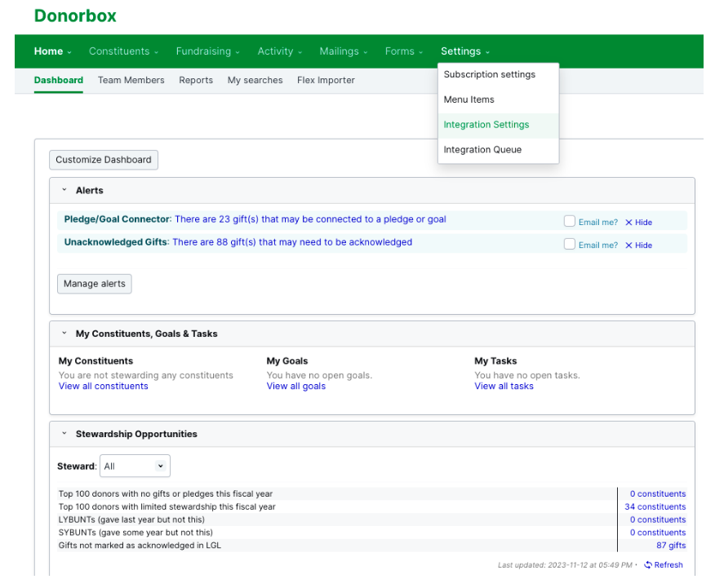Open the 88 unacknowledged gifts link
Viewport: 715px width, 588px height.
point(292,242)
